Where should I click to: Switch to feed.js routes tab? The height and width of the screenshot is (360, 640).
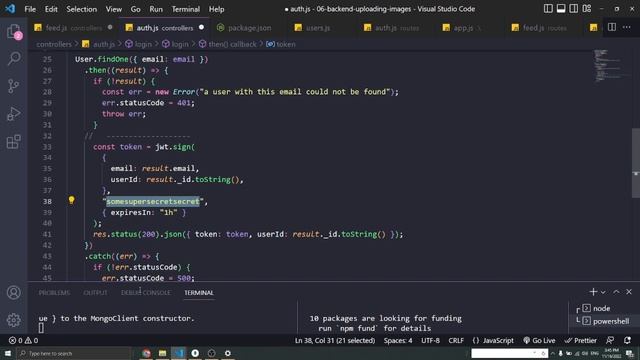pos(539,28)
